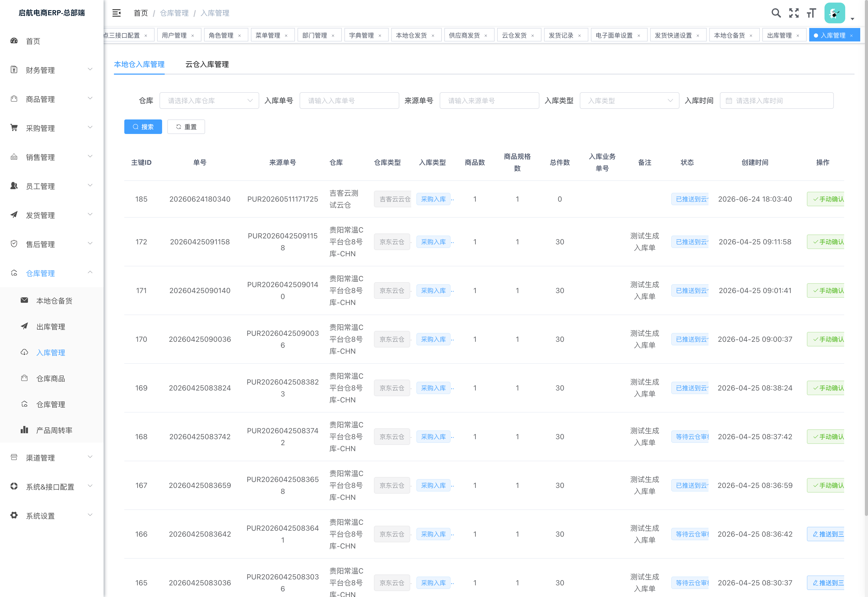Close the 用户管理 tab
This screenshot has width=868, height=597.
pyautogui.click(x=192, y=35)
